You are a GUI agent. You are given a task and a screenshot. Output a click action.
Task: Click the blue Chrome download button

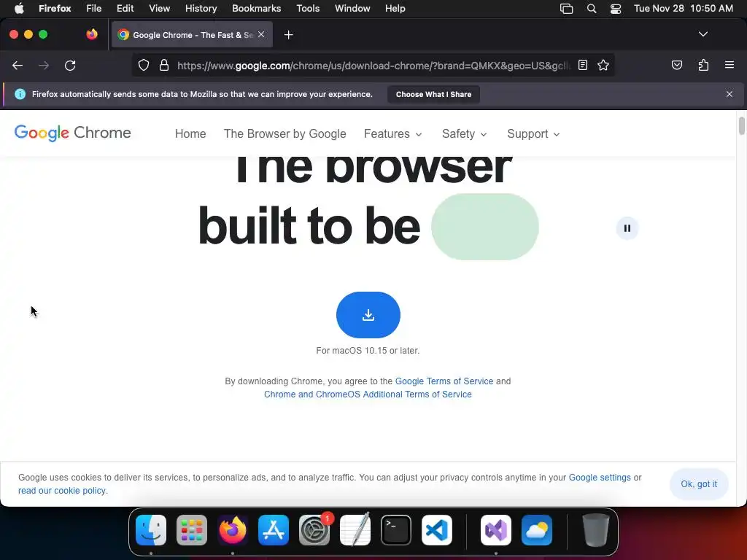point(368,315)
